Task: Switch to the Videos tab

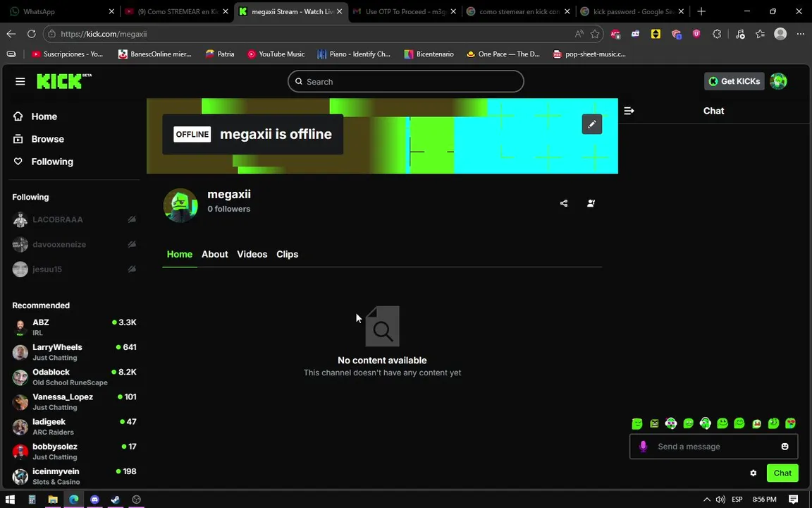Action: (252, 254)
